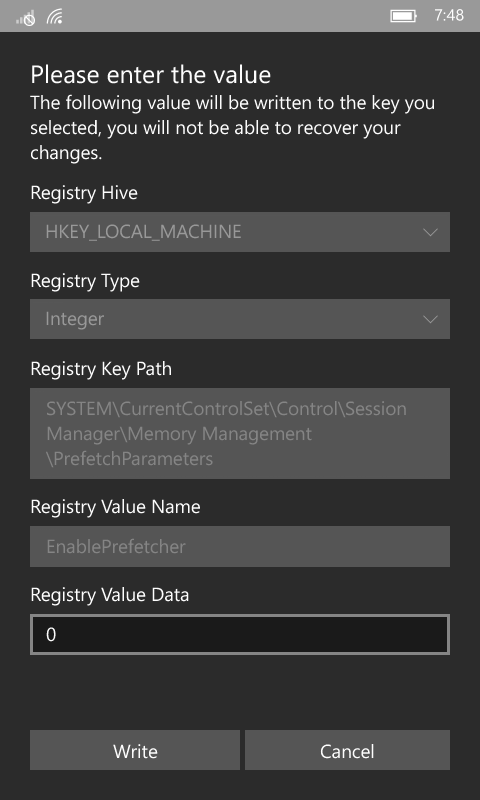
Task: Click the chevron arrow on Registry Hive box
Action: pyautogui.click(x=431, y=233)
